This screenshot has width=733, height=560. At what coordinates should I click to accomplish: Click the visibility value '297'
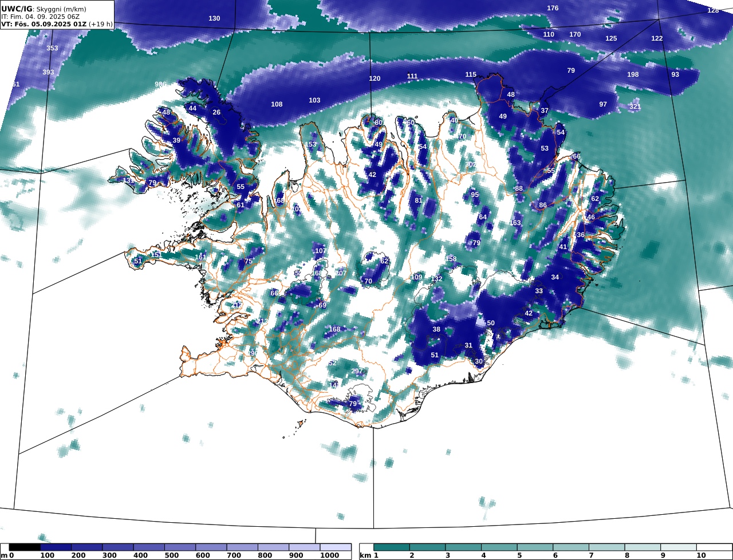(x=357, y=371)
